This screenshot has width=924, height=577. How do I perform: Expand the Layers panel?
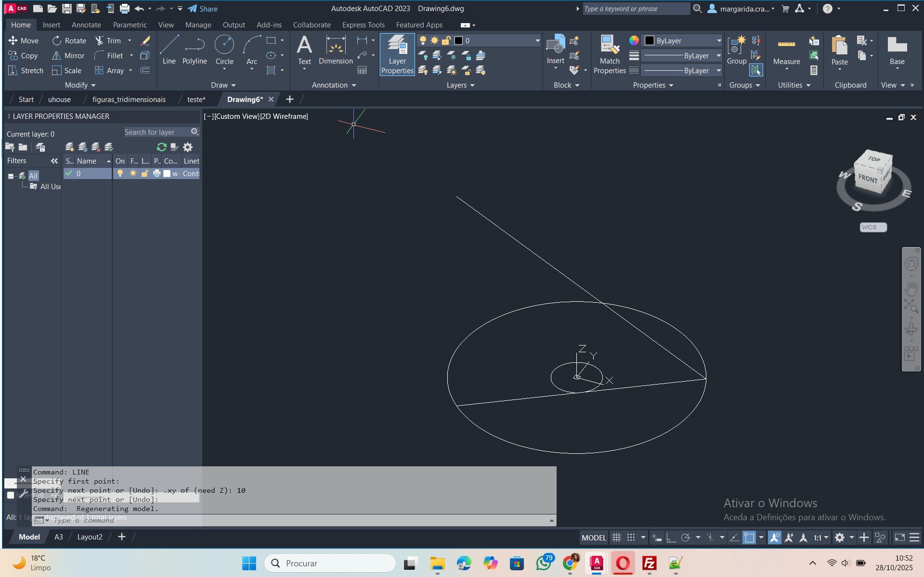[460, 85]
